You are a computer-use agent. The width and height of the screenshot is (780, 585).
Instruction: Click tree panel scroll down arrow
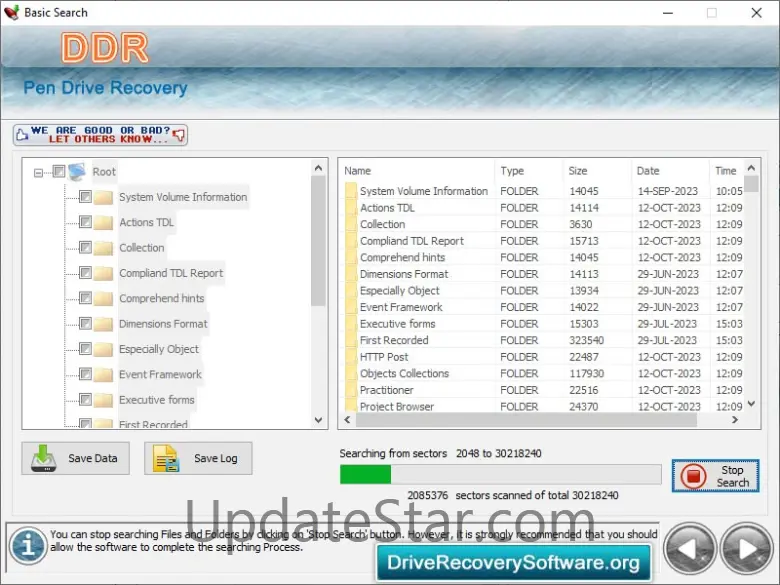coord(318,420)
